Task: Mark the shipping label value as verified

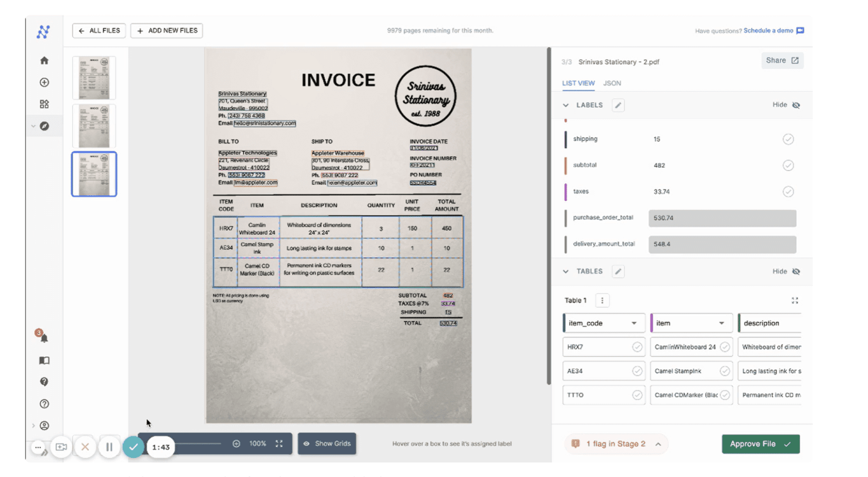Action: 789,139
